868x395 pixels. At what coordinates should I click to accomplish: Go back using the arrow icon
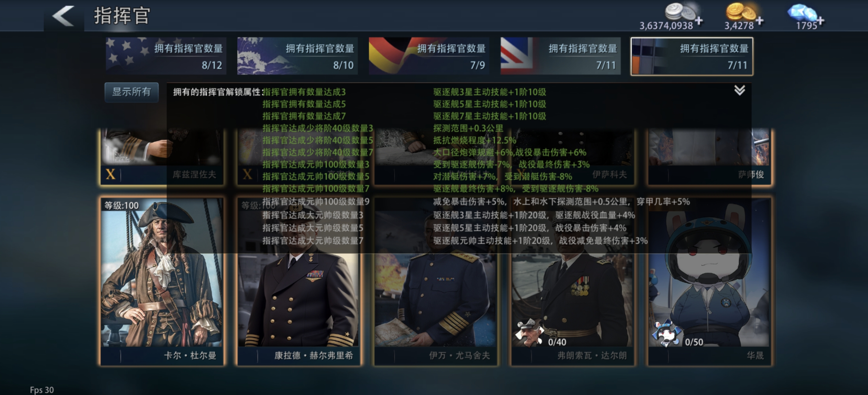click(64, 16)
